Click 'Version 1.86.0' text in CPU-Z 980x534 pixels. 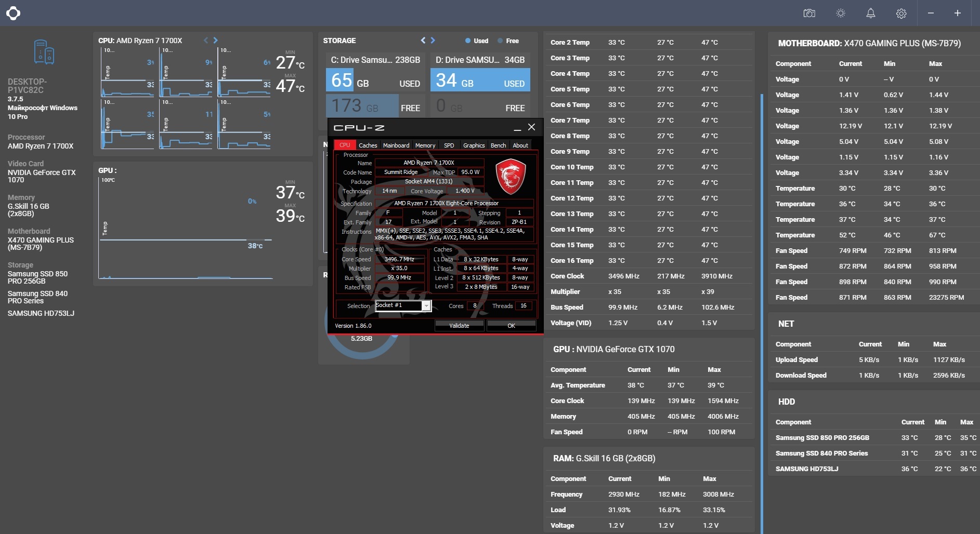click(x=353, y=326)
